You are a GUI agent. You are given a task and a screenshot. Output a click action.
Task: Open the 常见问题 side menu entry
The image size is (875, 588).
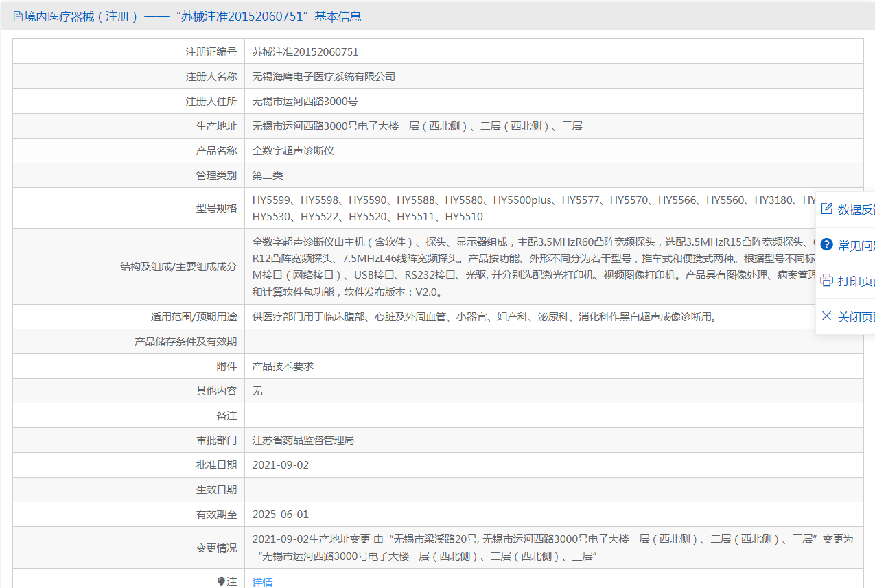point(845,245)
